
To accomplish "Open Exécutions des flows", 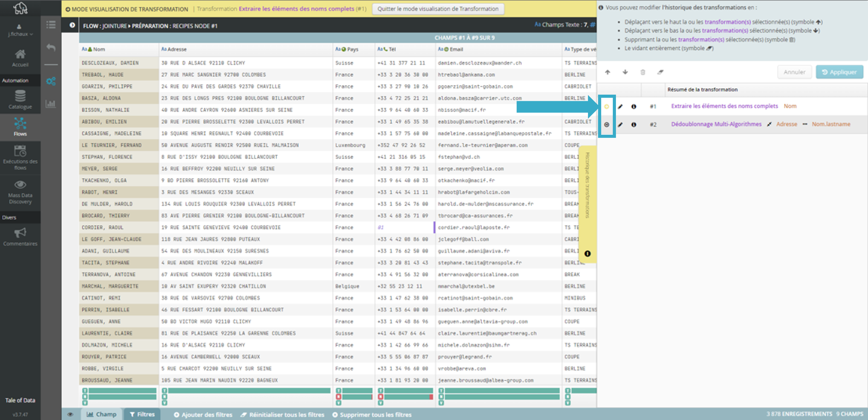I will click(20, 157).
